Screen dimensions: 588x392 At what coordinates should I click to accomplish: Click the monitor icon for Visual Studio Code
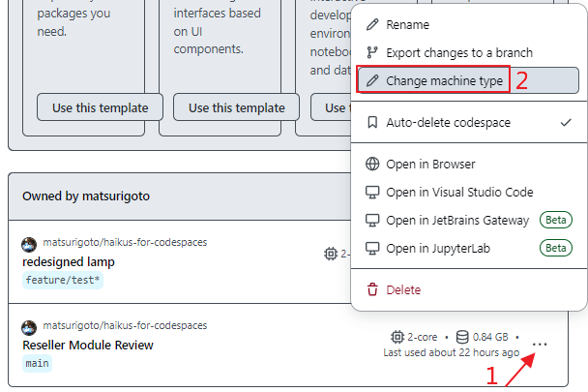tap(372, 192)
